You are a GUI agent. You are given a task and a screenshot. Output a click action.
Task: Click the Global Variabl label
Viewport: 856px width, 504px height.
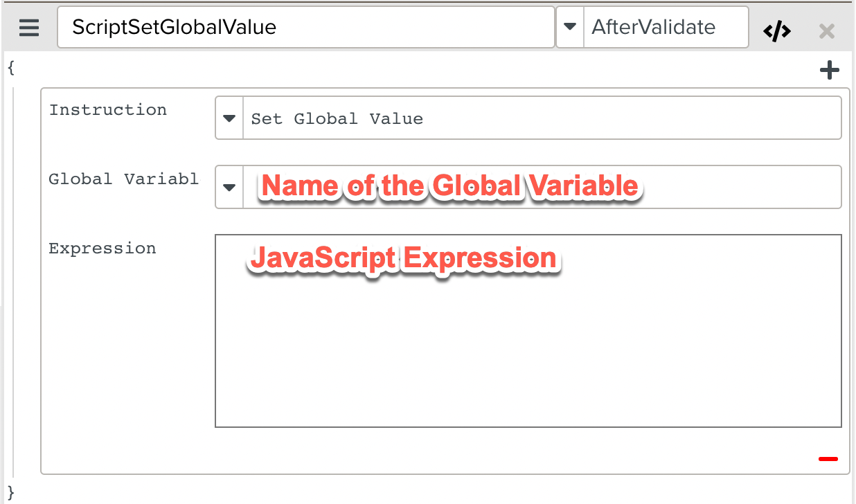[x=123, y=179]
